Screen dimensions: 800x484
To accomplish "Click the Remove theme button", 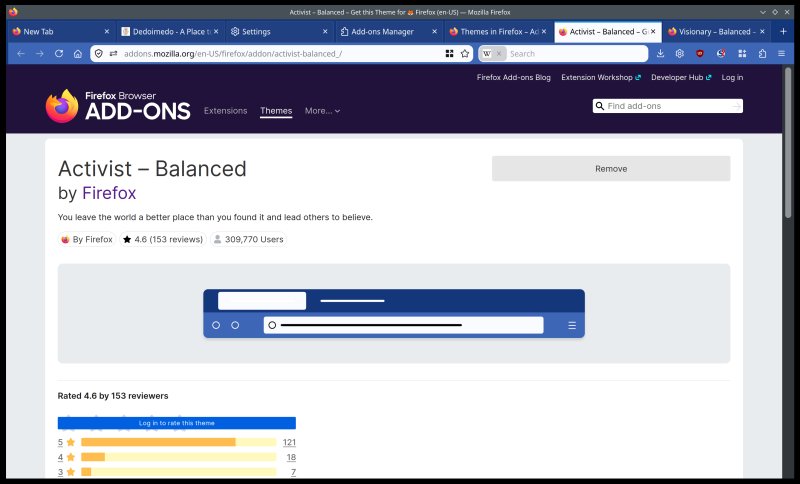I will coord(611,169).
